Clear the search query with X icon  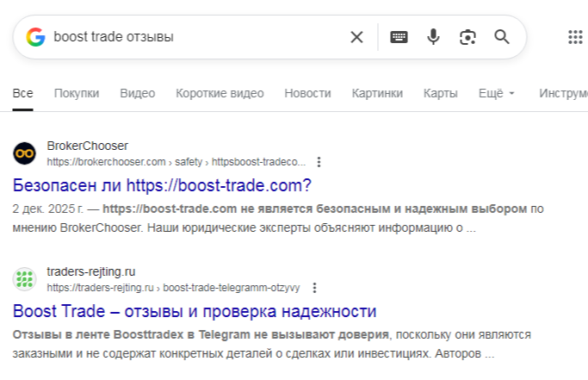356,37
